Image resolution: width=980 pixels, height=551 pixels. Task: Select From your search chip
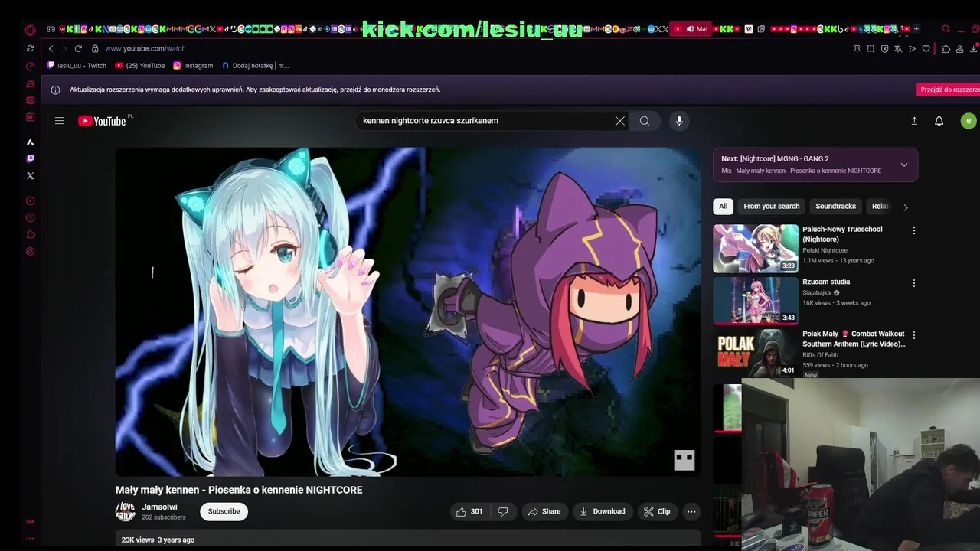[x=772, y=207]
